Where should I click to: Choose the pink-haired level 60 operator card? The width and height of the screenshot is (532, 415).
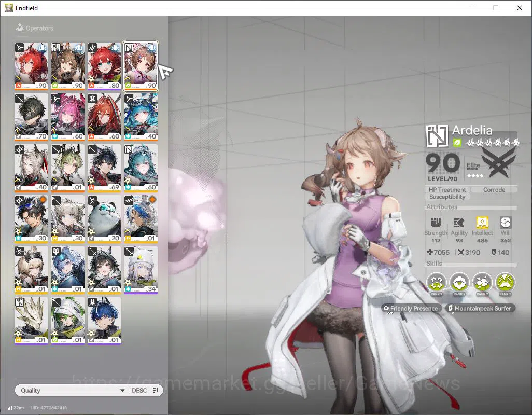point(68,116)
